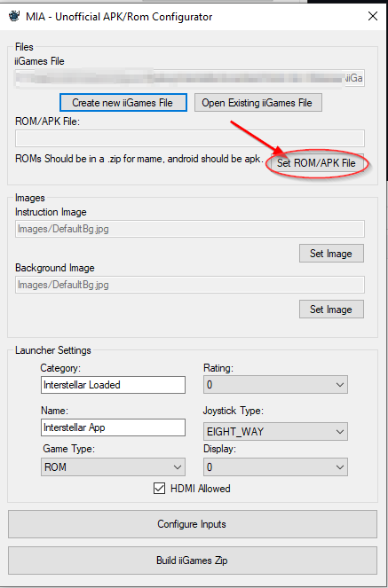Click the 'Name:' label
This screenshot has height=588, width=388.
coord(54,411)
